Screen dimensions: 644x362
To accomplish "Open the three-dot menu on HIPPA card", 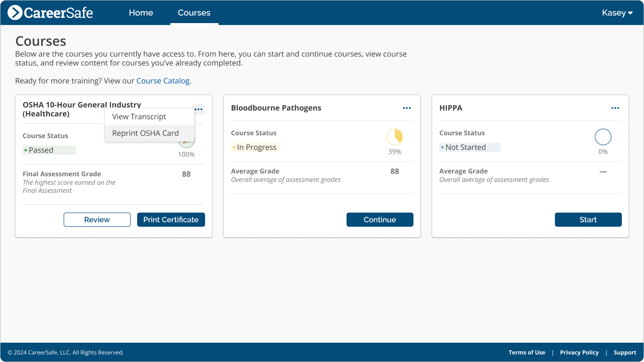I will click(x=615, y=108).
